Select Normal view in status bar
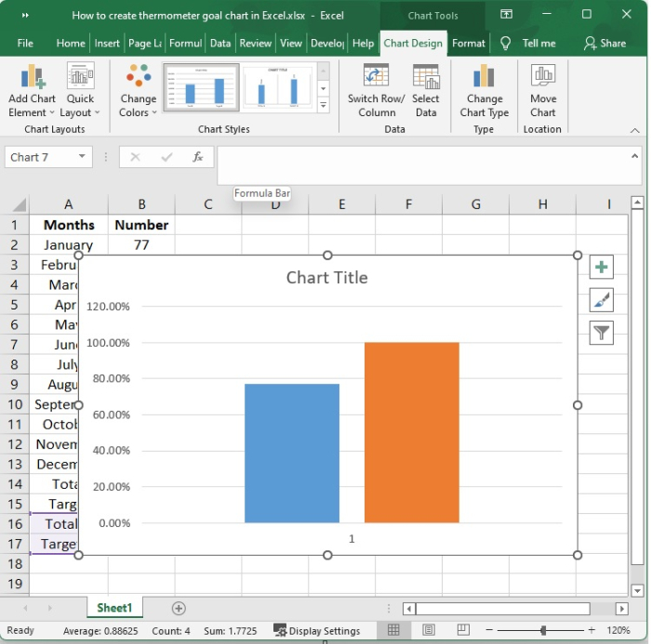Image resolution: width=651 pixels, height=644 pixels. coord(394,630)
